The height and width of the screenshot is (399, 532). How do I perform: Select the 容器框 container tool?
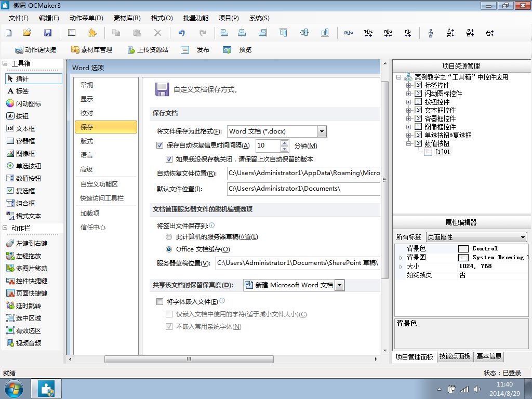(21, 141)
